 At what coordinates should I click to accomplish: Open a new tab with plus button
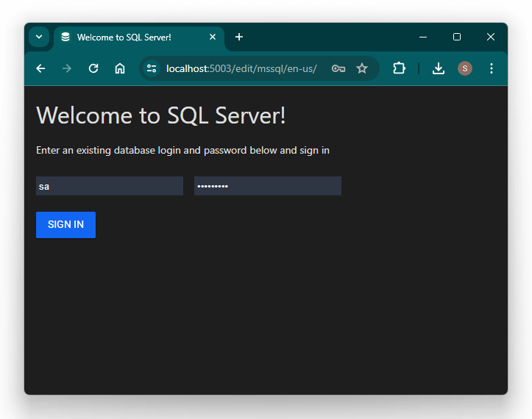pyautogui.click(x=239, y=37)
